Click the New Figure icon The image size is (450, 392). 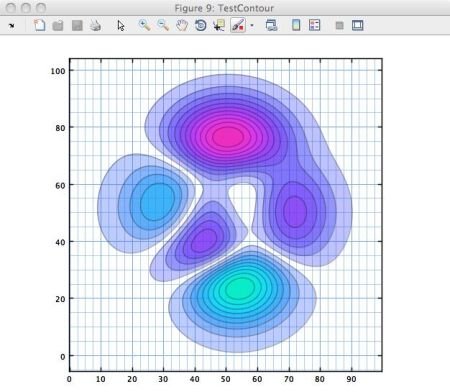pyautogui.click(x=40, y=25)
